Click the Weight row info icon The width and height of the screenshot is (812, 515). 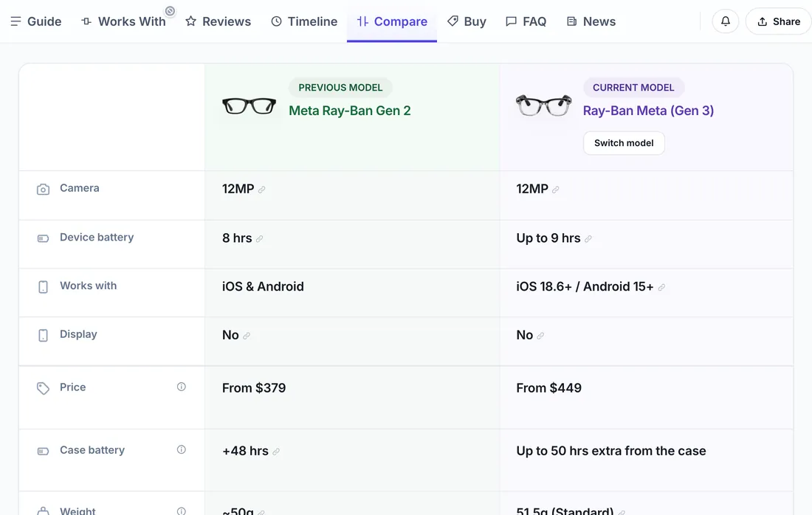pos(182,511)
